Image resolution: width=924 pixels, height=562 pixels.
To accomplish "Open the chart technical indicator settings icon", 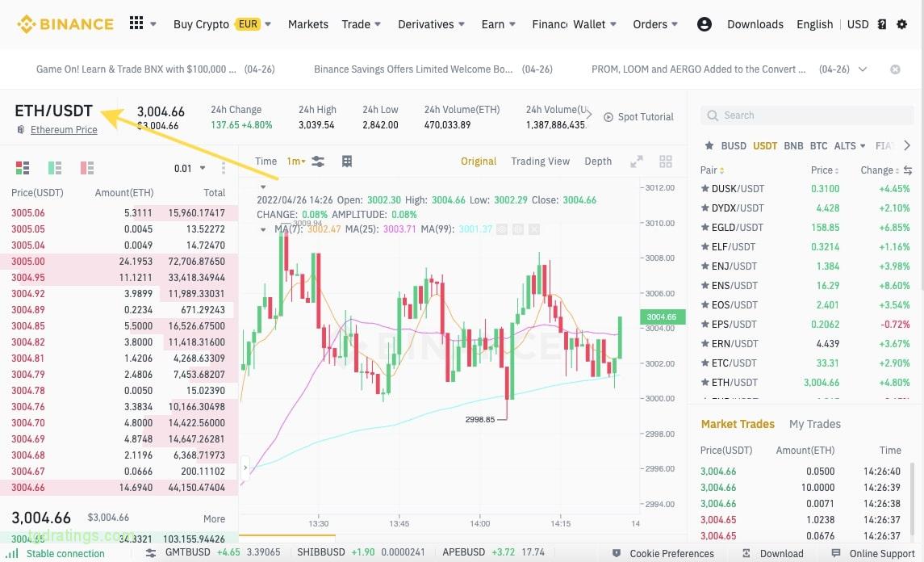I will click(318, 161).
